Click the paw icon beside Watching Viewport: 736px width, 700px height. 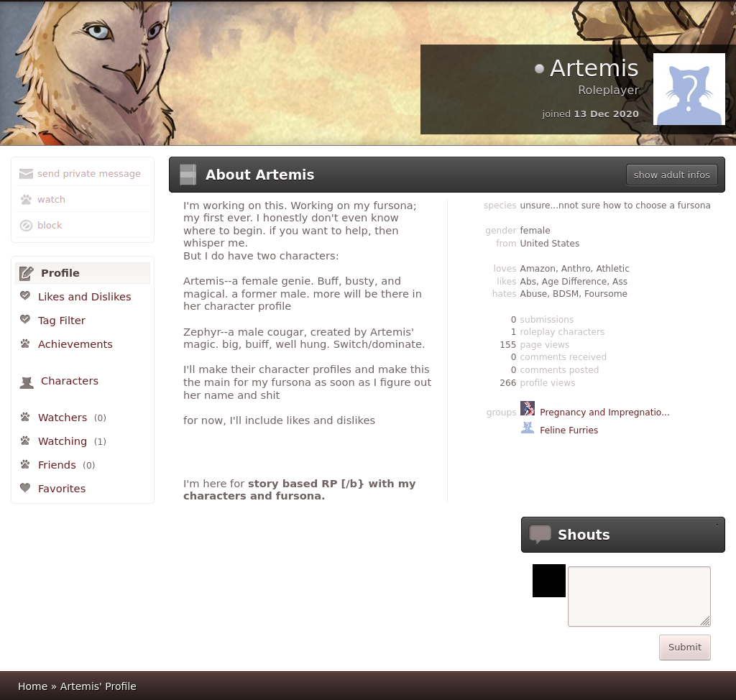pos(25,441)
